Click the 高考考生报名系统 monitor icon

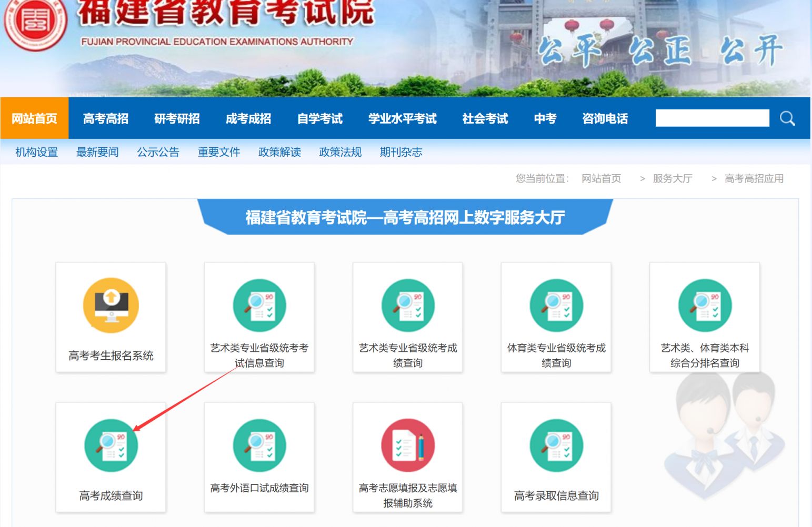pyautogui.click(x=111, y=306)
